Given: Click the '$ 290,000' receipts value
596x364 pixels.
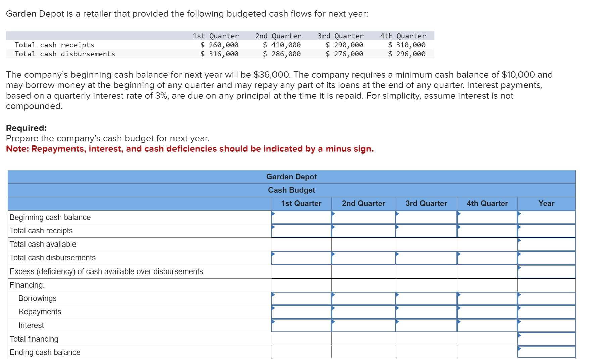Looking at the screenshot, I should click(x=344, y=45).
